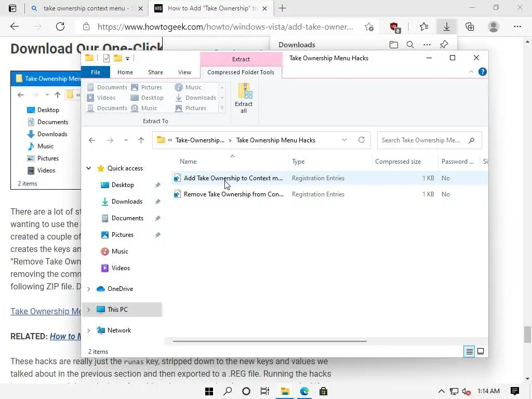Screen dimensions: 532x399
Task: Open Videos in navigation pane
Action: pyautogui.click(x=121, y=268)
